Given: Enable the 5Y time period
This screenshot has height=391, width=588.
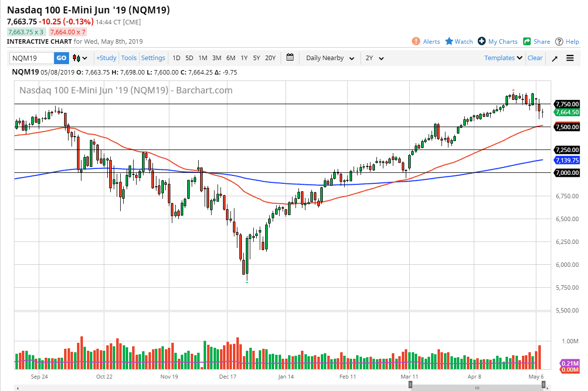Looking at the screenshot, I should coord(256,58).
